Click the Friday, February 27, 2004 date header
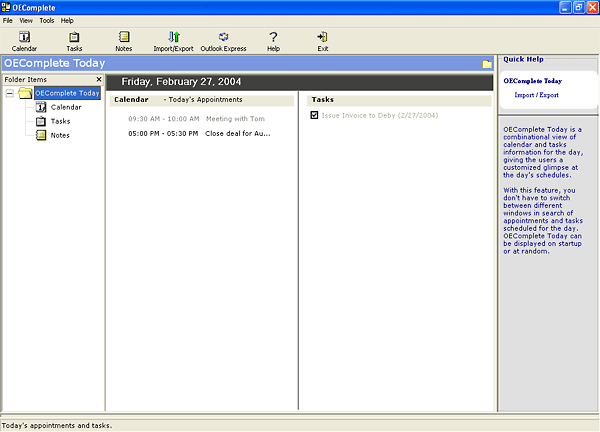Viewport: 600px width, 432px height. [x=181, y=82]
